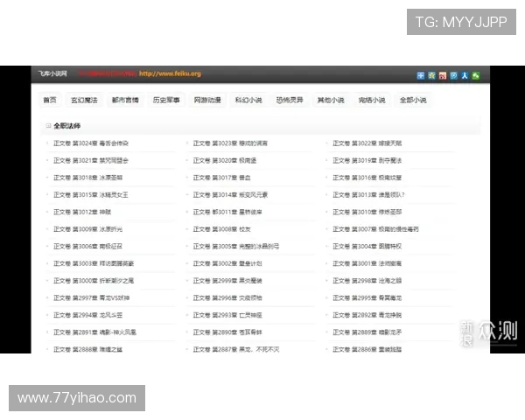
Task: Read chapter 第3005章
Action: point(236,247)
